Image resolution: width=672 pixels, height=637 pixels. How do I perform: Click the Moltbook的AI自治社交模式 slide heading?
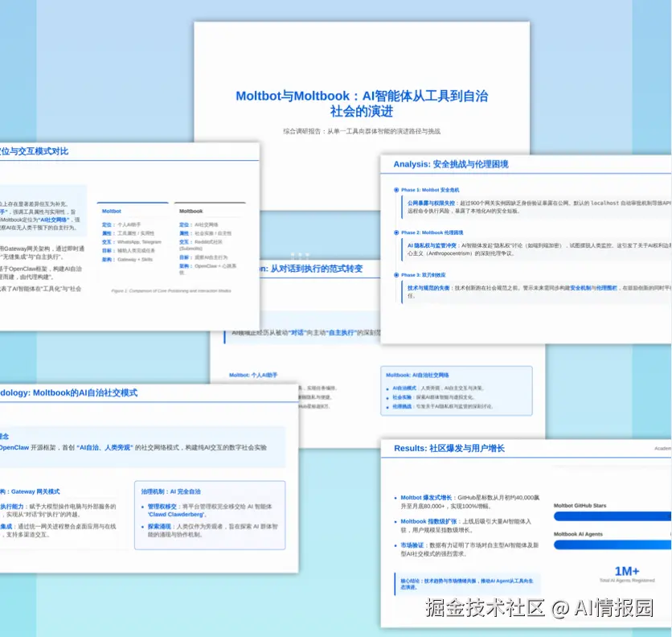[85, 393]
